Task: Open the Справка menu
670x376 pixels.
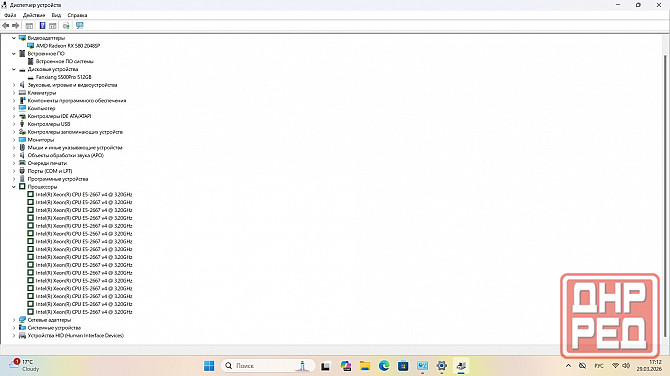Action: (77, 15)
